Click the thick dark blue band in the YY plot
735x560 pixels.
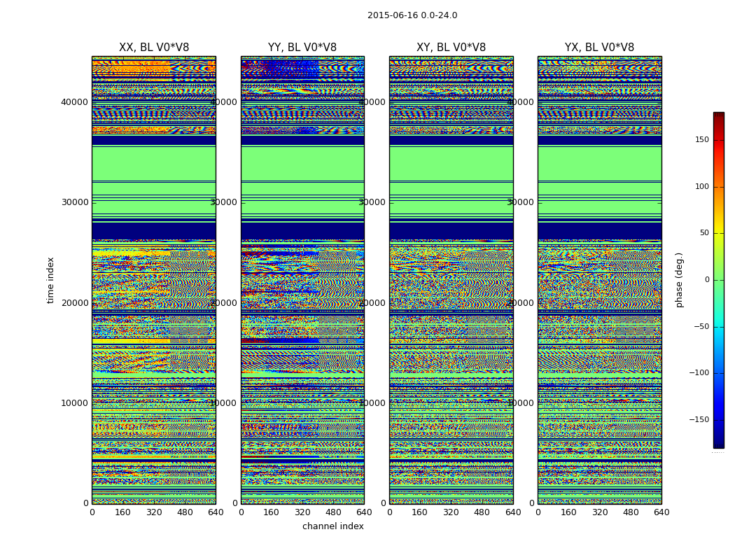click(x=302, y=231)
